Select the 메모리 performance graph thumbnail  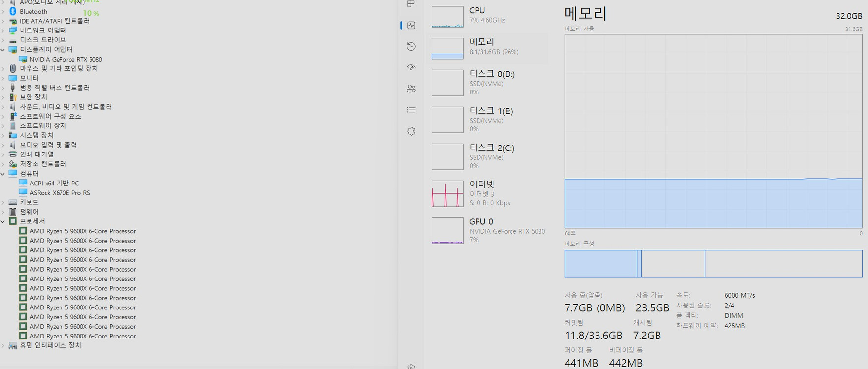pyautogui.click(x=448, y=49)
